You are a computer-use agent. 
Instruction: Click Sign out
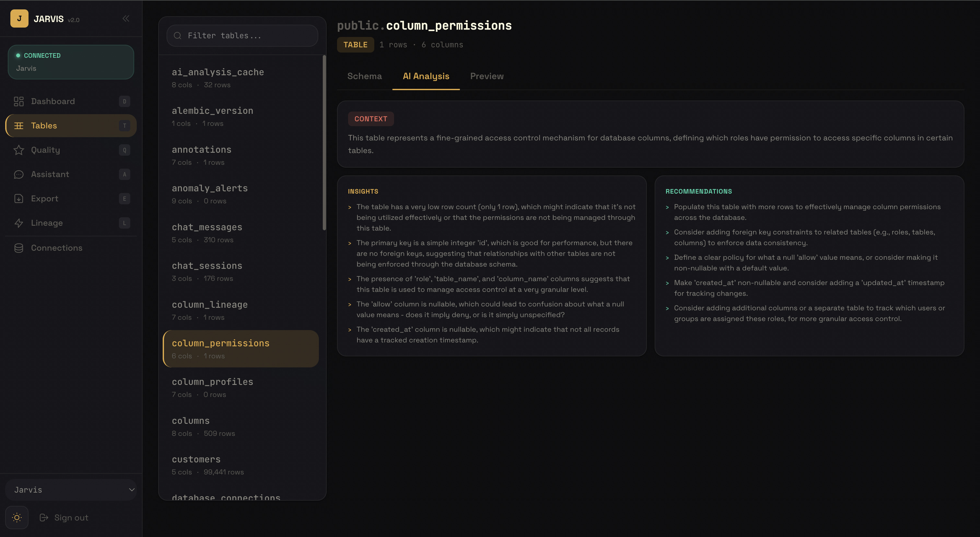point(64,518)
